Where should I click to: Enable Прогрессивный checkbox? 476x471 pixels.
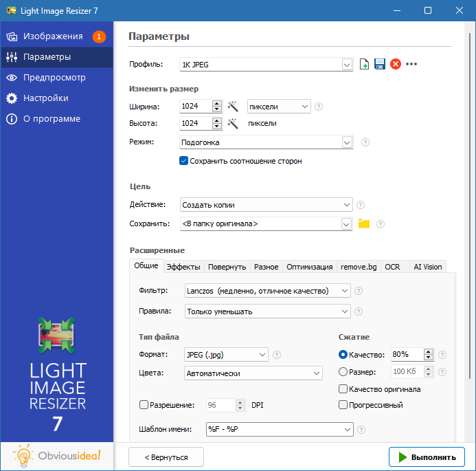click(343, 405)
